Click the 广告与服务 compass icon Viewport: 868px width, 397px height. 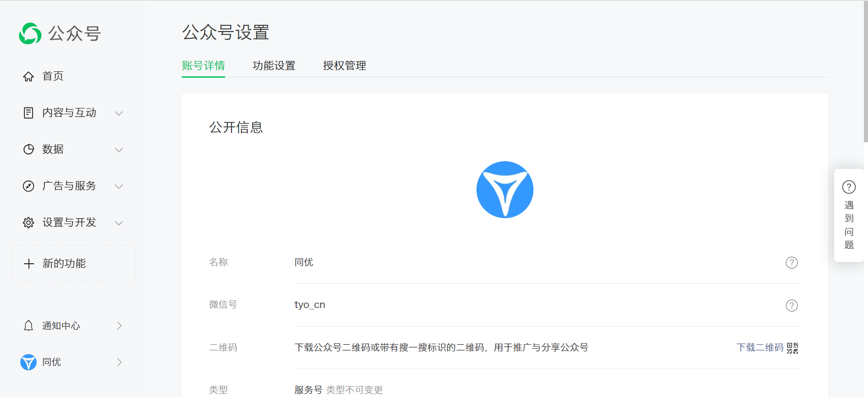pyautogui.click(x=28, y=186)
